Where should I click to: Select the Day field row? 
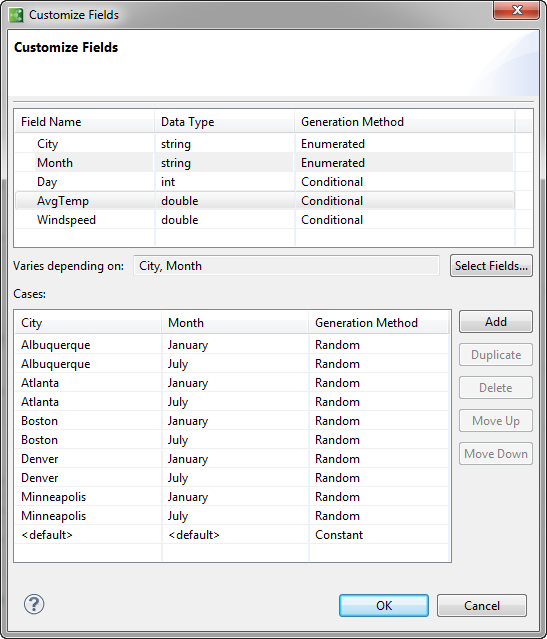(x=265, y=182)
